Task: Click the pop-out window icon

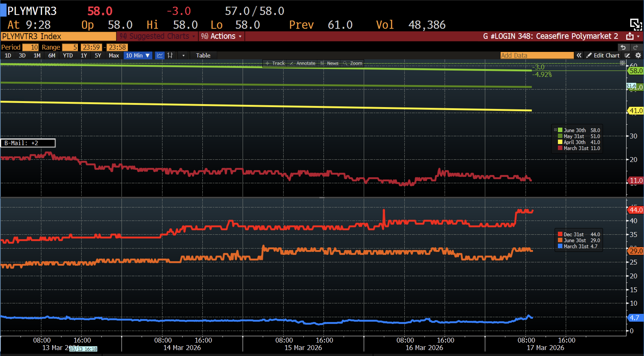Action: (635, 24)
